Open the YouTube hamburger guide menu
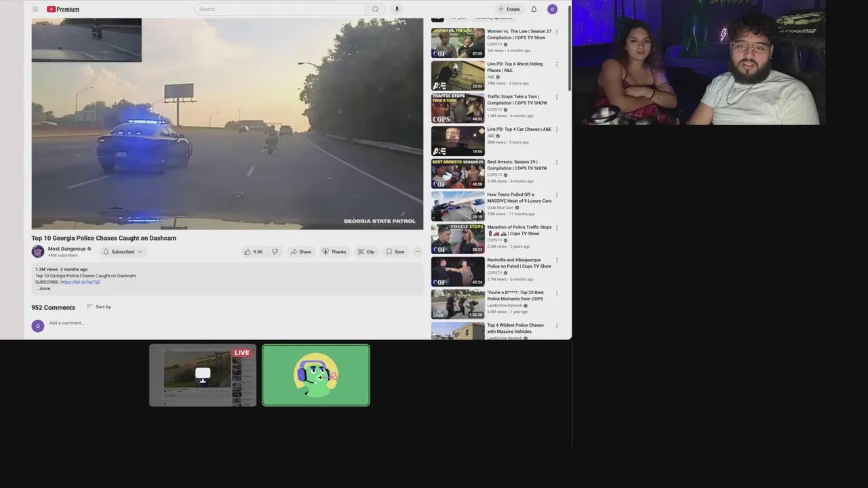 35,9
